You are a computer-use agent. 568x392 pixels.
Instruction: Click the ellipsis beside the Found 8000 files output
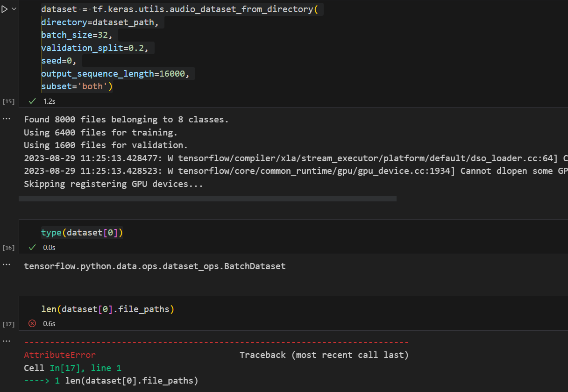(x=7, y=119)
